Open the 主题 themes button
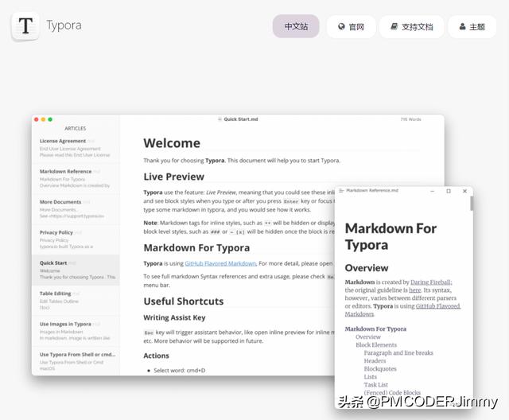The height and width of the screenshot is (420, 509). 472,26
